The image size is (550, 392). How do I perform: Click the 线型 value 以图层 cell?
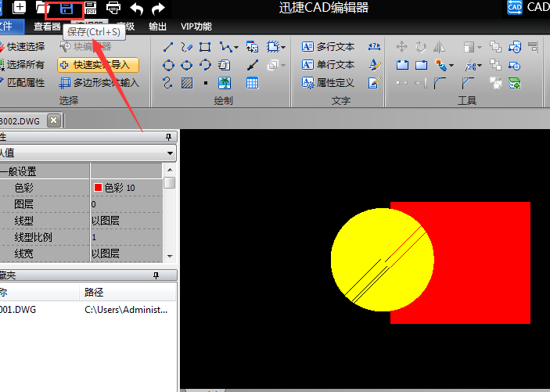pyautogui.click(x=127, y=221)
